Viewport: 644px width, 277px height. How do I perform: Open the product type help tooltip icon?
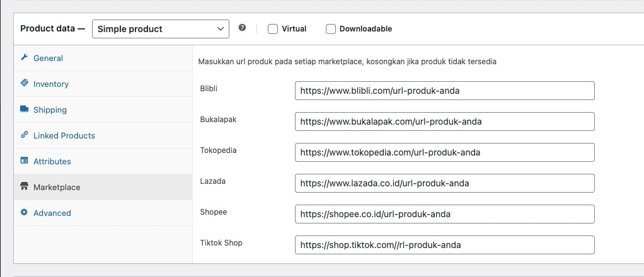tap(243, 28)
